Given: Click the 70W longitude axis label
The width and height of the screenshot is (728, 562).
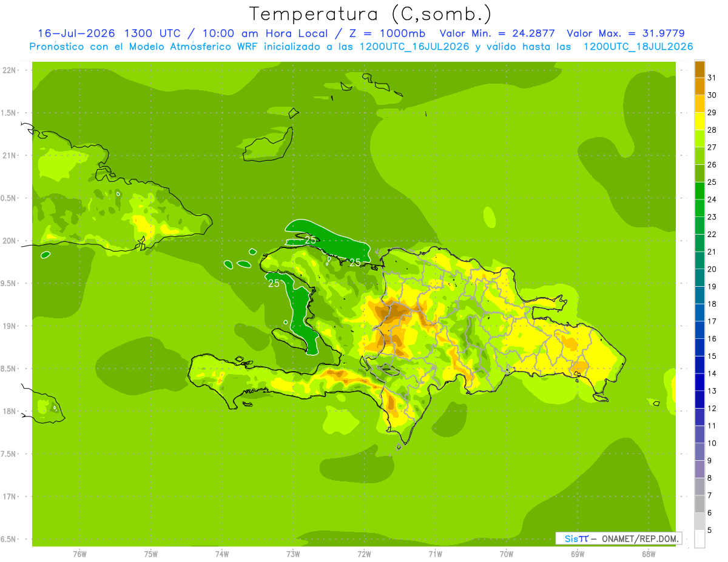Looking at the screenshot, I should pyautogui.click(x=507, y=554).
